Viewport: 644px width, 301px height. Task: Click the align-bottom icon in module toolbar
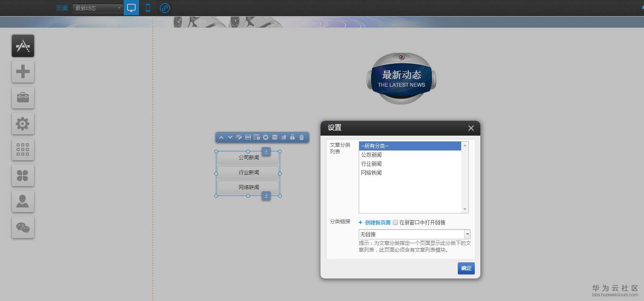[284, 137]
